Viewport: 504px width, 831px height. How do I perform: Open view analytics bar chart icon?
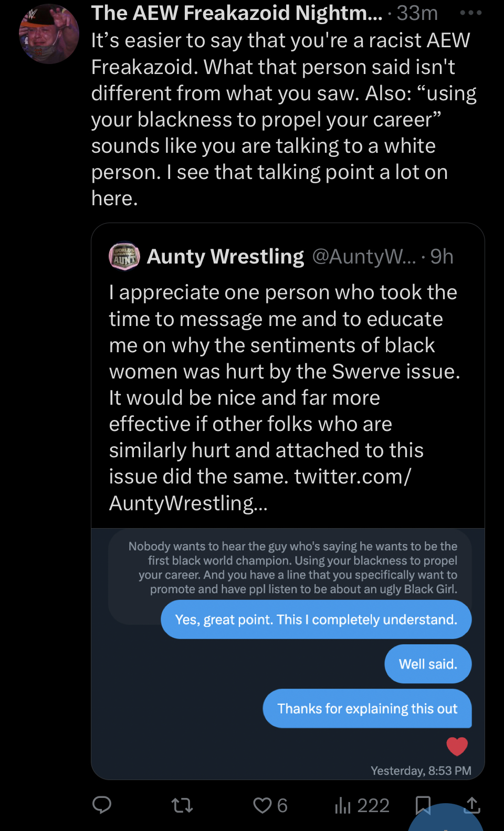coord(342,805)
